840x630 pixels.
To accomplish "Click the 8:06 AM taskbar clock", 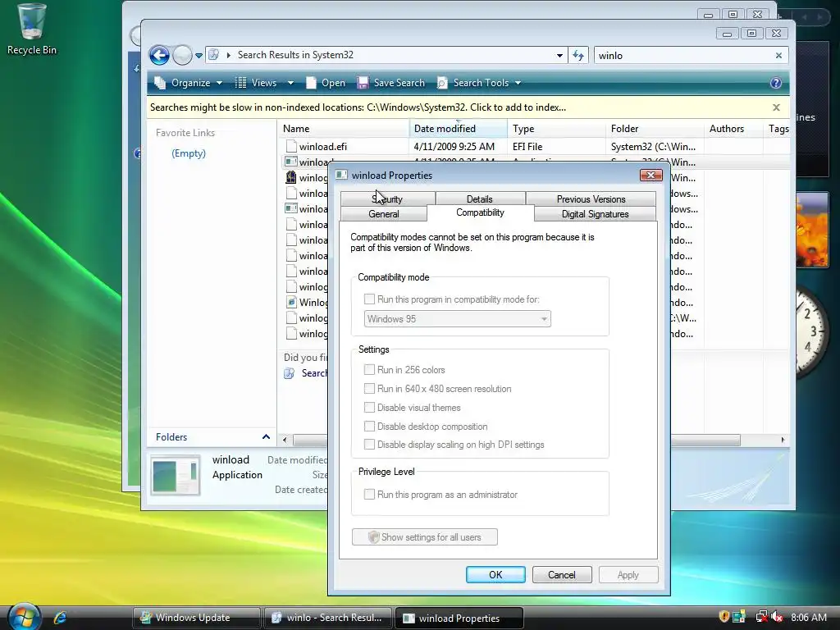I will point(809,618).
